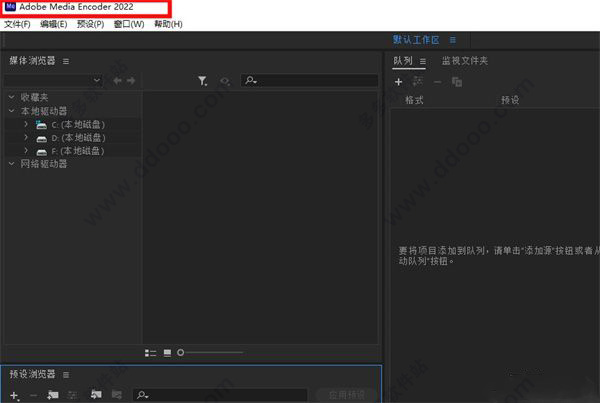Open the 默认工作区 workspace menu icon
Image resolution: width=600 pixels, height=403 pixels.
coord(453,40)
